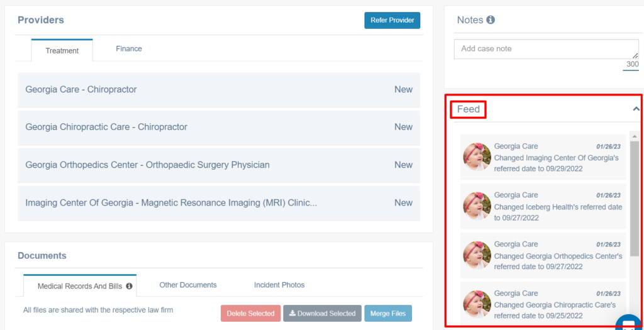Switch to the Treatment tab
The width and height of the screenshot is (644, 330).
tap(62, 50)
